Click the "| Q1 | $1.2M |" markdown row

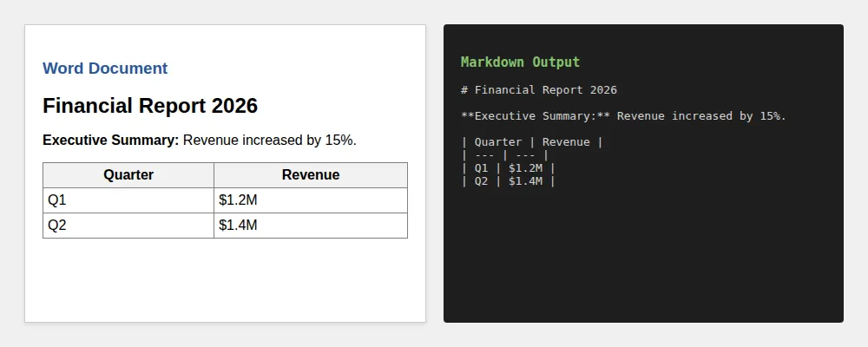[x=509, y=168]
